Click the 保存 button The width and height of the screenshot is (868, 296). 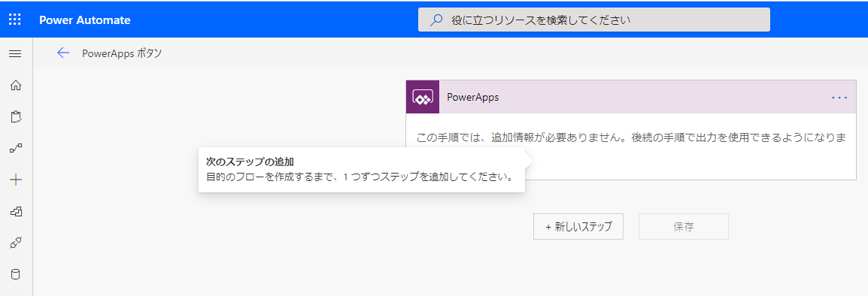coord(684,226)
